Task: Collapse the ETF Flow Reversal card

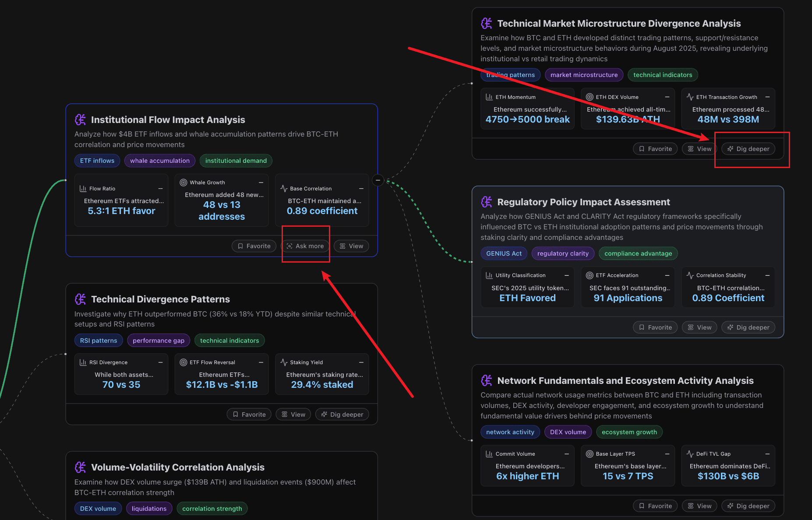Action: click(261, 362)
